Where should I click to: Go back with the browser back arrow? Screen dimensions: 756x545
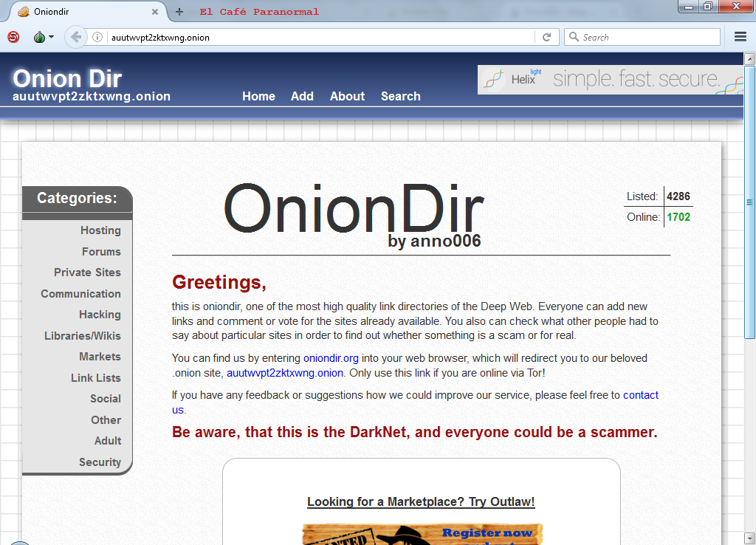pyautogui.click(x=75, y=37)
